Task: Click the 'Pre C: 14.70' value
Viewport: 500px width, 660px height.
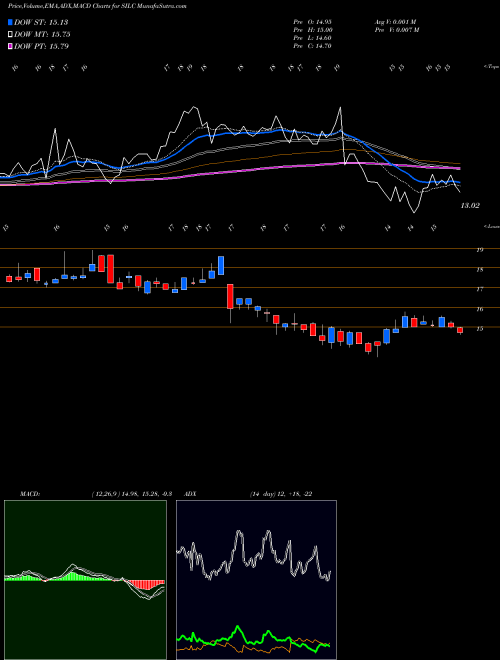Action: pos(313,46)
